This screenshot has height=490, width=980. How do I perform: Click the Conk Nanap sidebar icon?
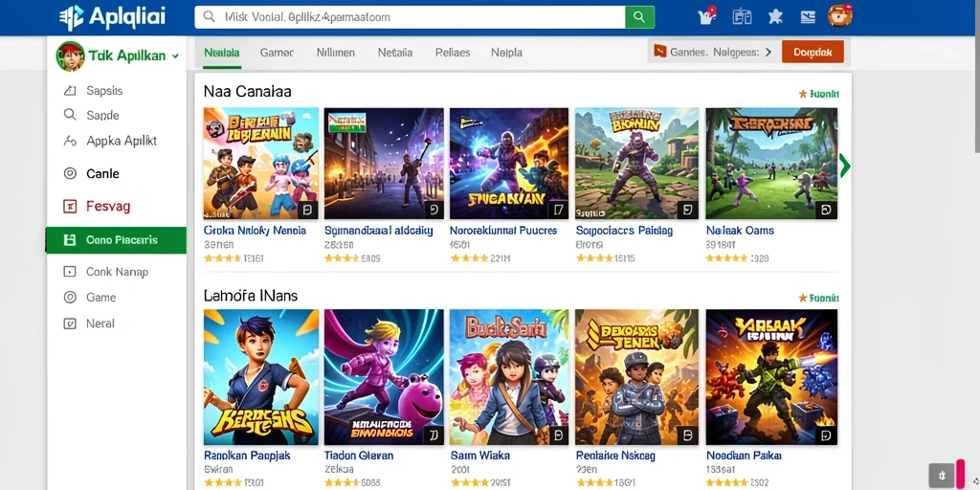(70, 271)
